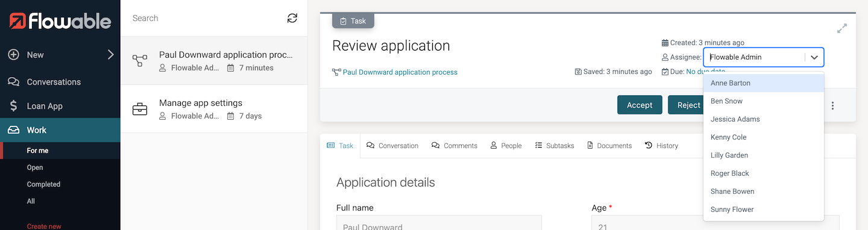Click the expand task view arrows icon

point(842,28)
